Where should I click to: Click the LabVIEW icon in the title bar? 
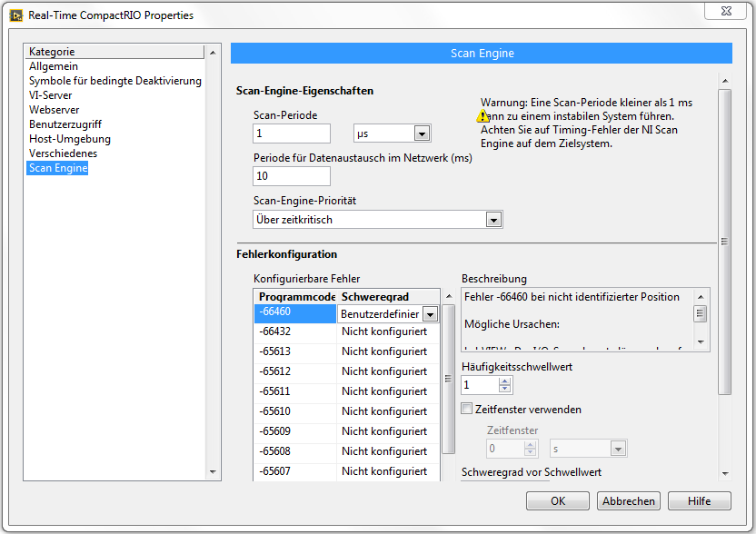click(x=15, y=15)
